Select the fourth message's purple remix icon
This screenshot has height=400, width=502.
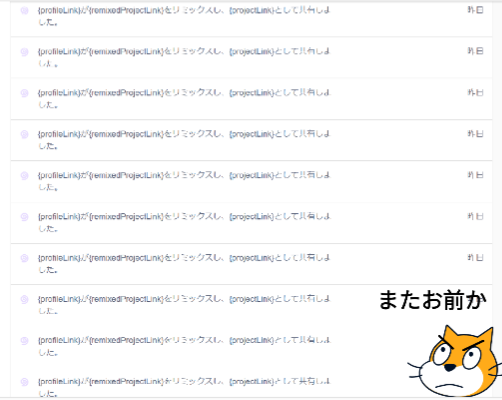(24, 134)
